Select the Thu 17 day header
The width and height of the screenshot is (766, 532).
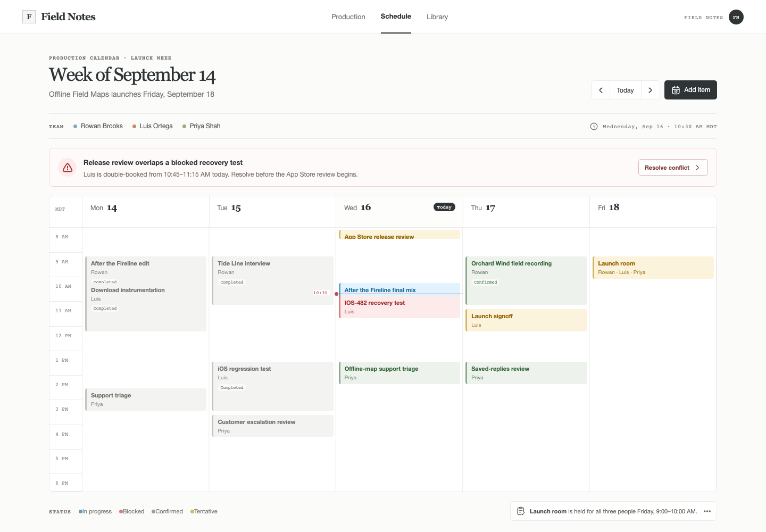point(526,212)
